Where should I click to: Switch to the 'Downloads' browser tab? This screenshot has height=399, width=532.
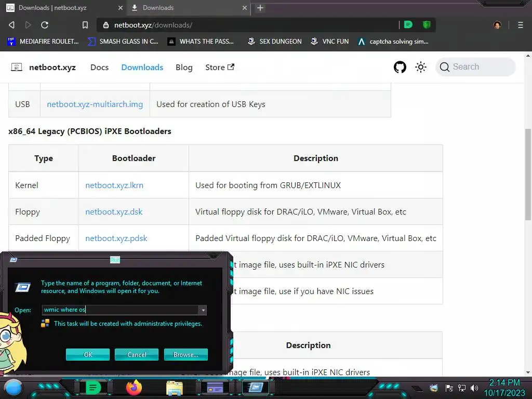click(189, 8)
